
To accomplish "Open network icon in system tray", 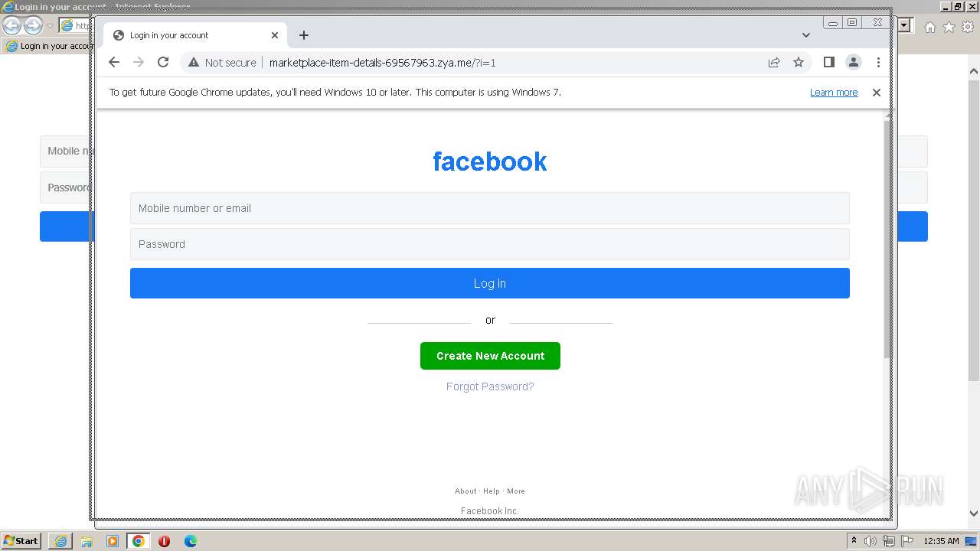I will click(x=889, y=541).
